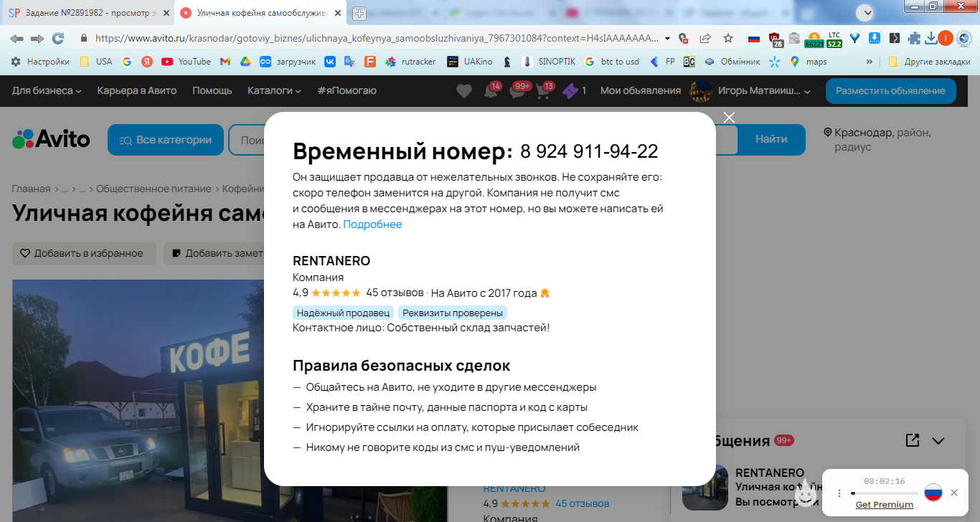The width and height of the screenshot is (980, 522).
Task: Open shopping cart with 13 badge
Action: click(x=544, y=91)
